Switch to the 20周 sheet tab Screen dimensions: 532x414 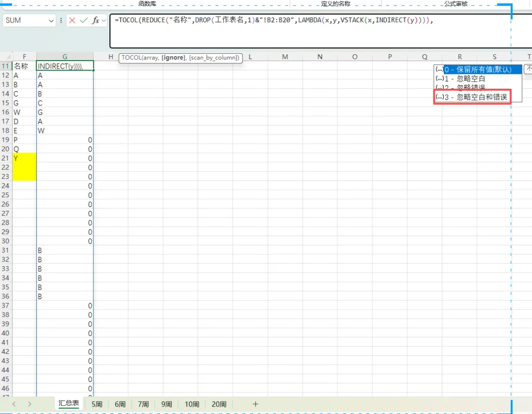[219, 404]
